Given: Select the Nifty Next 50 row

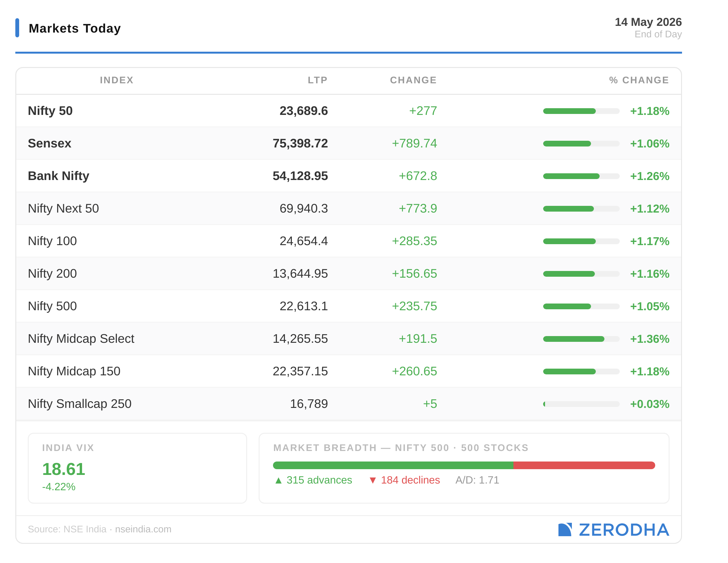Looking at the screenshot, I should [349, 208].
